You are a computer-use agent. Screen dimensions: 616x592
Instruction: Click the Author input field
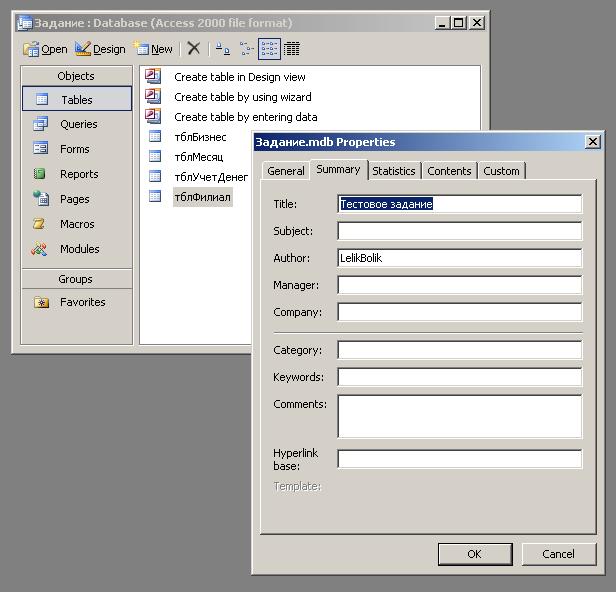459,258
